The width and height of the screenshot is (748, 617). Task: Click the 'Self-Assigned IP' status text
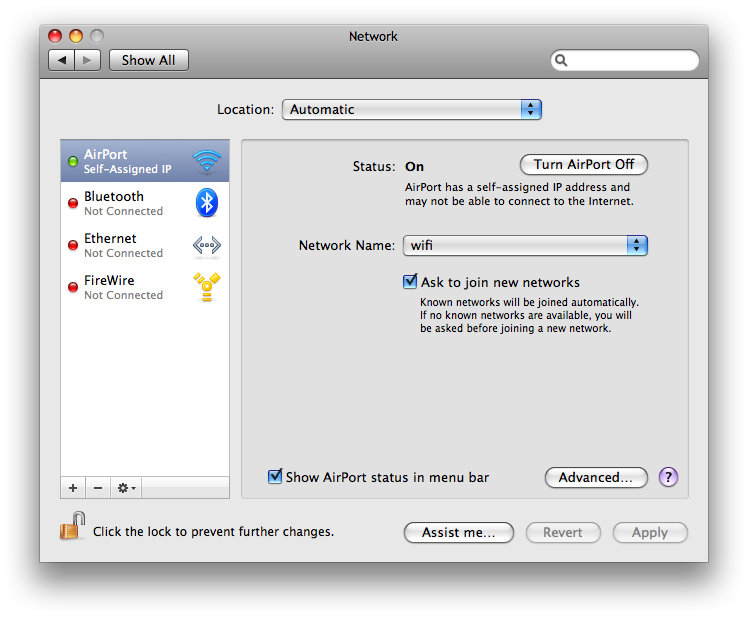127,169
